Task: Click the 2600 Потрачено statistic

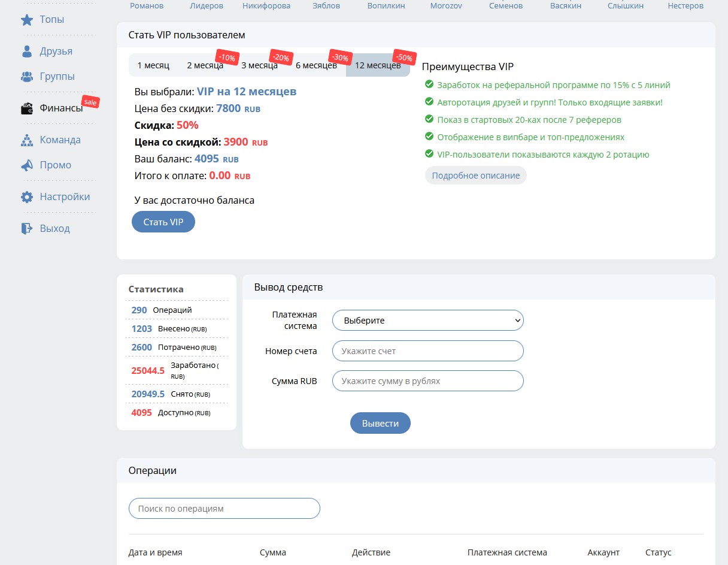Action: (177, 347)
